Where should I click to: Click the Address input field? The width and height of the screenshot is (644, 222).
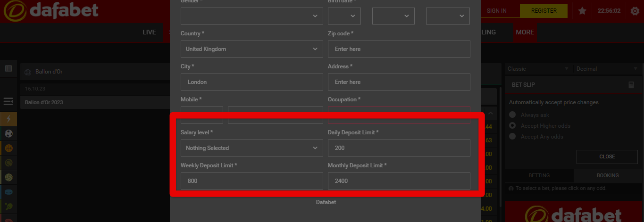pos(399,82)
